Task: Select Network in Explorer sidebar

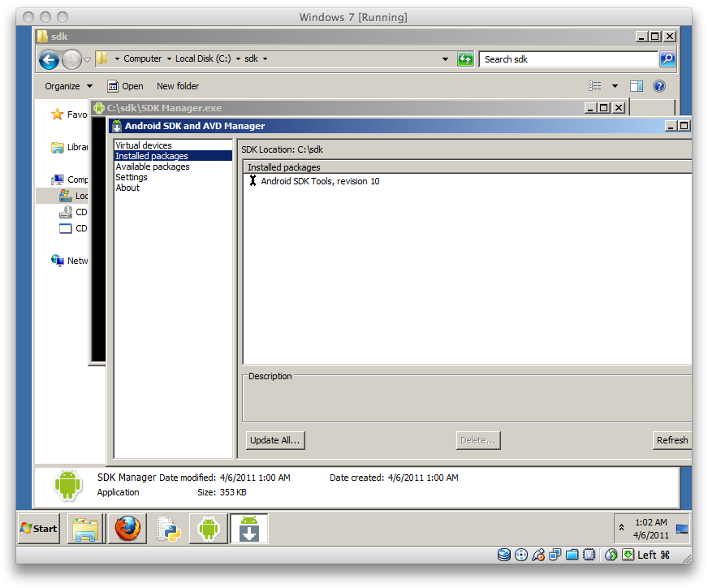Action: pos(70,261)
